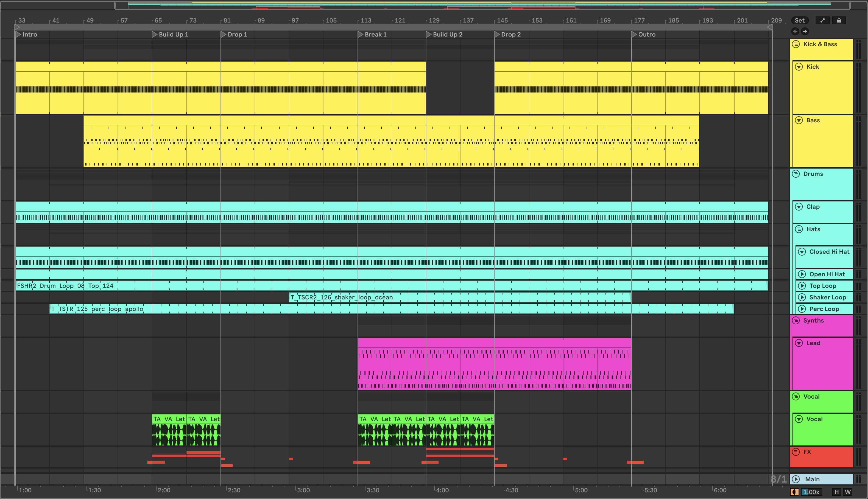Image resolution: width=868 pixels, height=499 pixels.
Task: Toggle the W optimize width button
Action: point(848,492)
